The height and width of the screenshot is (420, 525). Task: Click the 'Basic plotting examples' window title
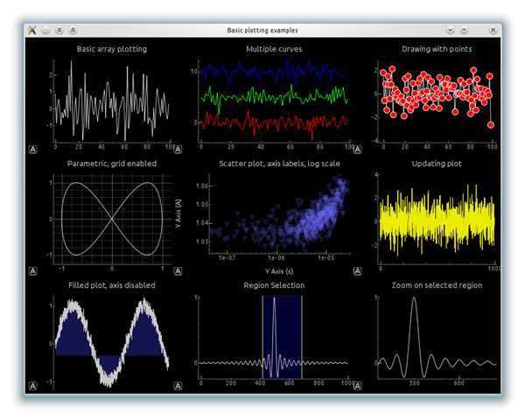pos(262,30)
